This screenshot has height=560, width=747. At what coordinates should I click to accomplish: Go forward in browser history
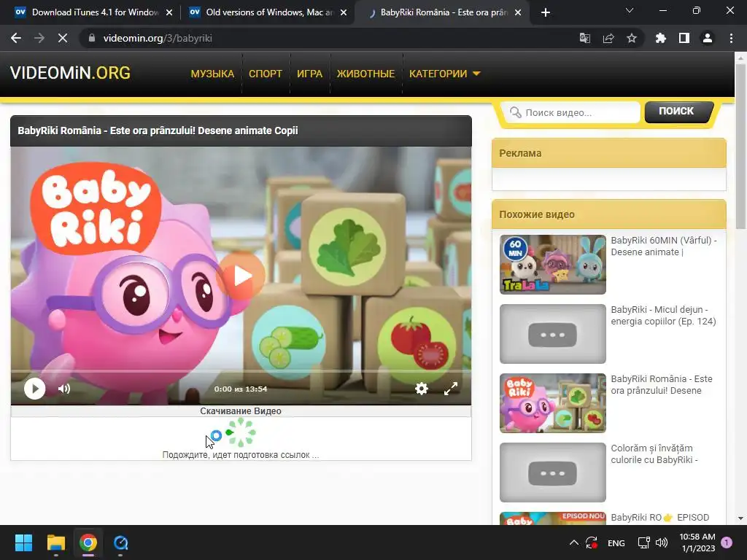tap(39, 38)
